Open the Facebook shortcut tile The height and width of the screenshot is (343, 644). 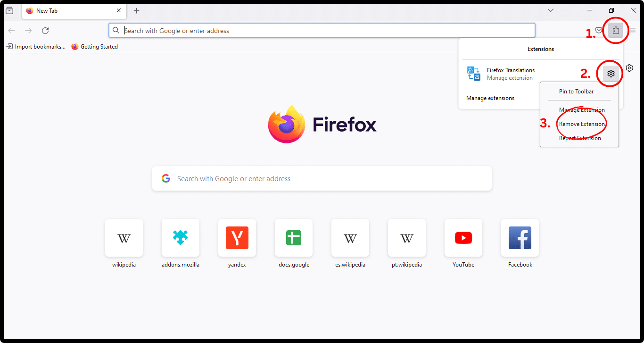coord(520,238)
